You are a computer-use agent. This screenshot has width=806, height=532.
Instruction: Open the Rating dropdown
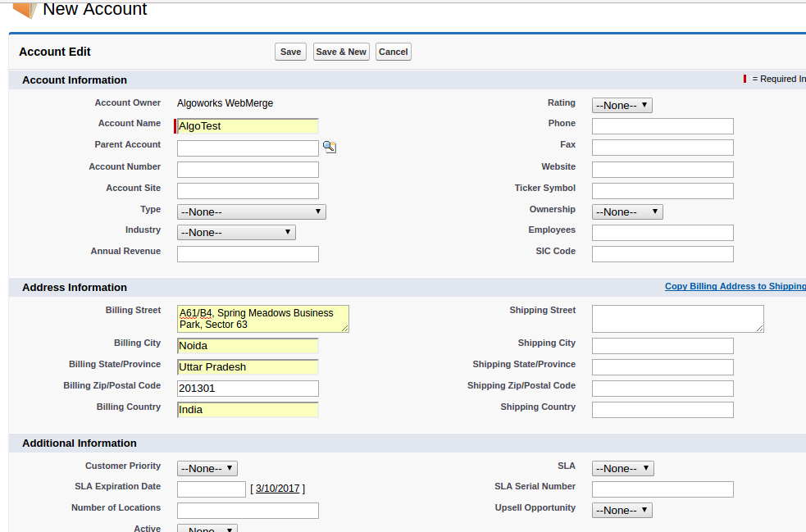pos(622,106)
